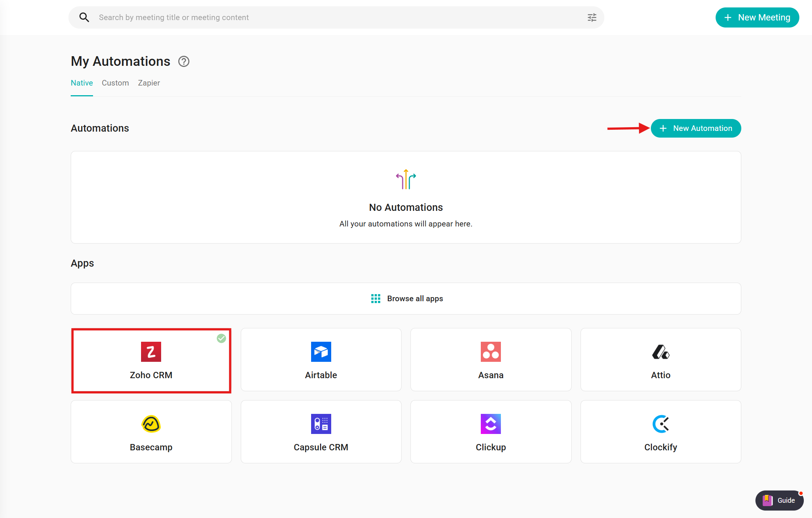Open the Asana app integration
Screen dimensions: 812x518
pos(490,359)
